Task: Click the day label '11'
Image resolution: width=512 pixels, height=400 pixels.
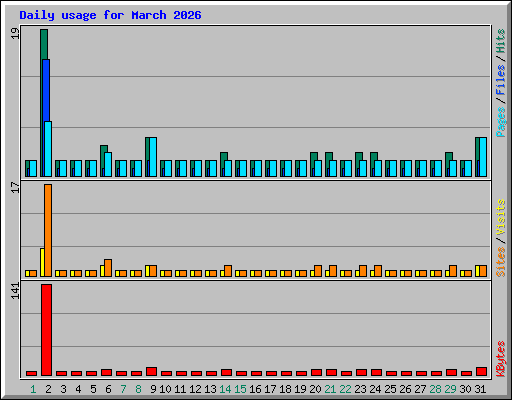Action: pyautogui.click(x=180, y=389)
